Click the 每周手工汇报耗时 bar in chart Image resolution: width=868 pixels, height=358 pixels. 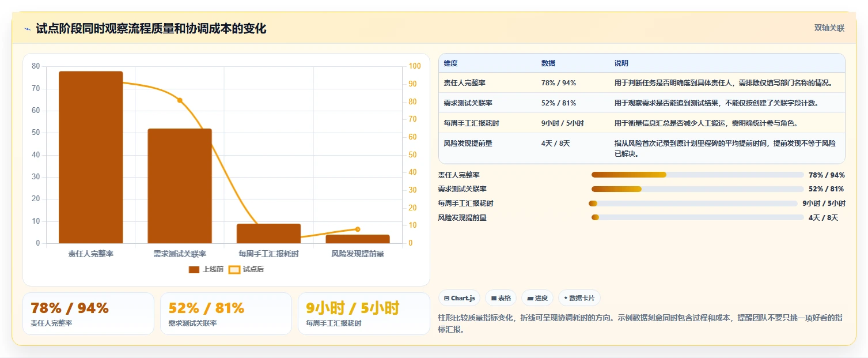point(268,233)
